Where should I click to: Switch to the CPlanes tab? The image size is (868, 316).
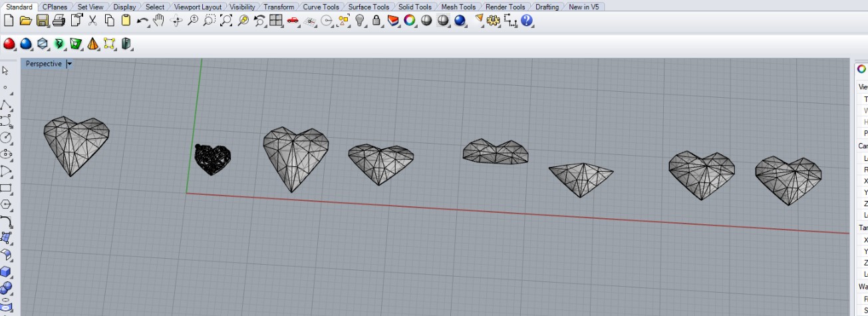point(55,7)
